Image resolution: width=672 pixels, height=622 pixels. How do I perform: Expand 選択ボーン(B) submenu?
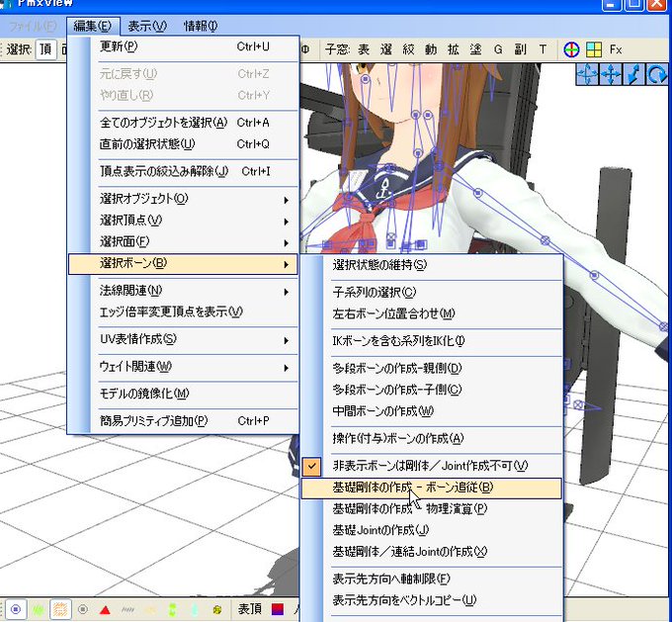tap(184, 264)
